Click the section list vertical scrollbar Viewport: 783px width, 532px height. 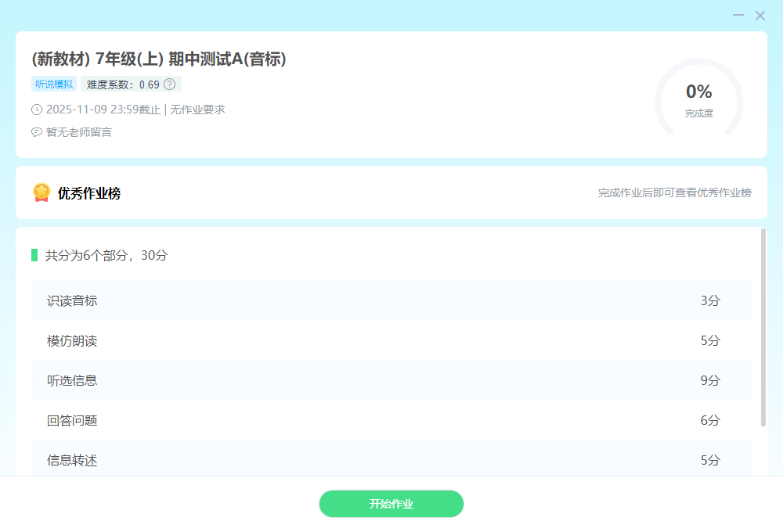[763, 327]
